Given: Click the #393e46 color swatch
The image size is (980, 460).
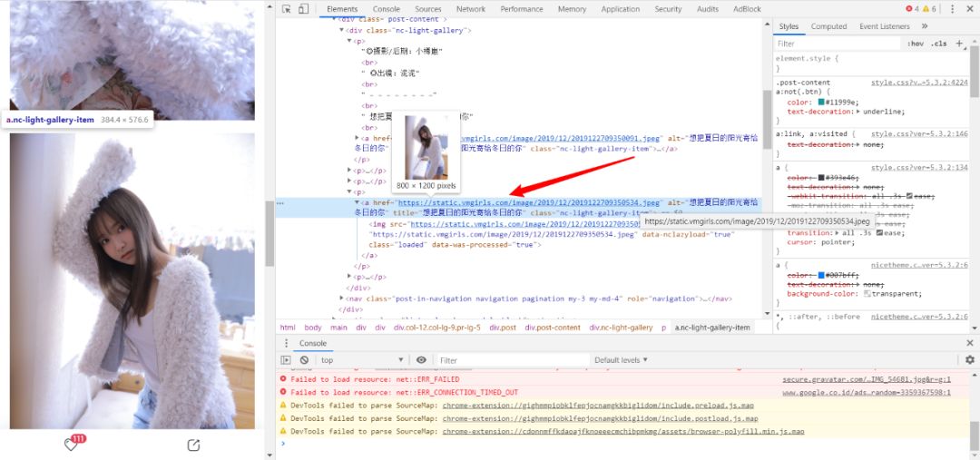Looking at the screenshot, I should tap(820, 178).
